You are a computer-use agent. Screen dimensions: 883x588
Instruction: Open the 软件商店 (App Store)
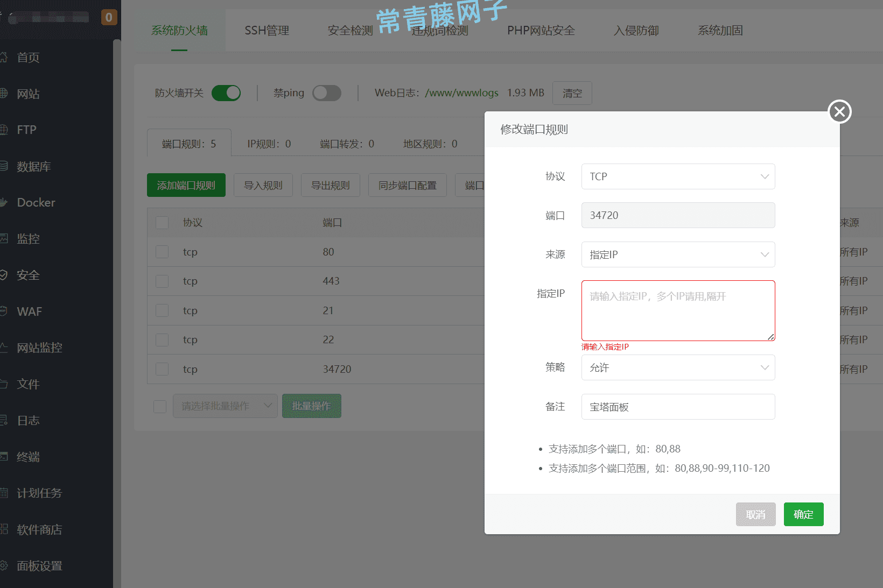40,529
